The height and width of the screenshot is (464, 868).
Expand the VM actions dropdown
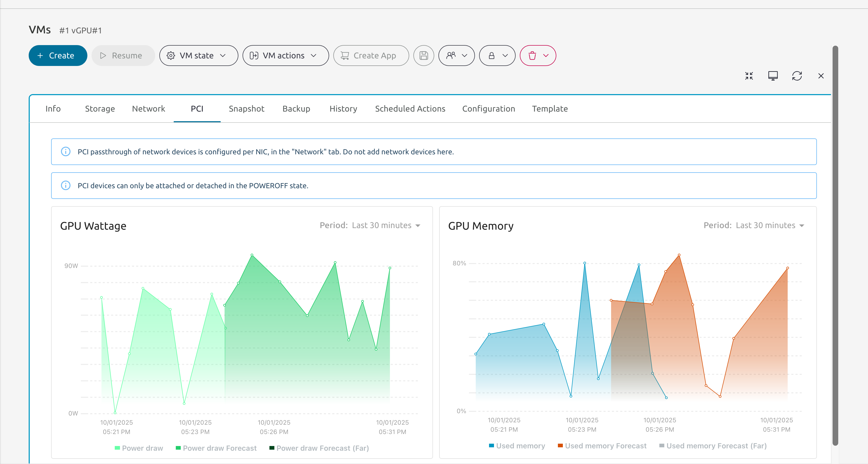pyautogui.click(x=285, y=56)
